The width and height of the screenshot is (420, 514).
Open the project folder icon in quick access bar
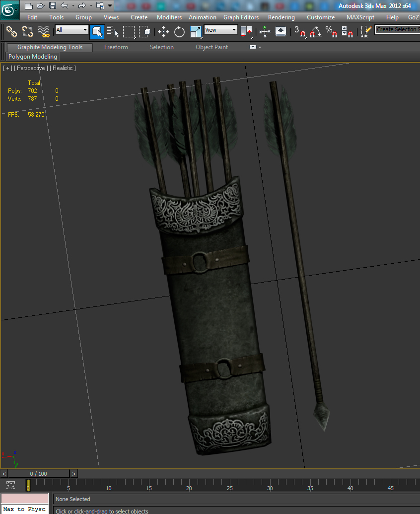tap(100, 5)
